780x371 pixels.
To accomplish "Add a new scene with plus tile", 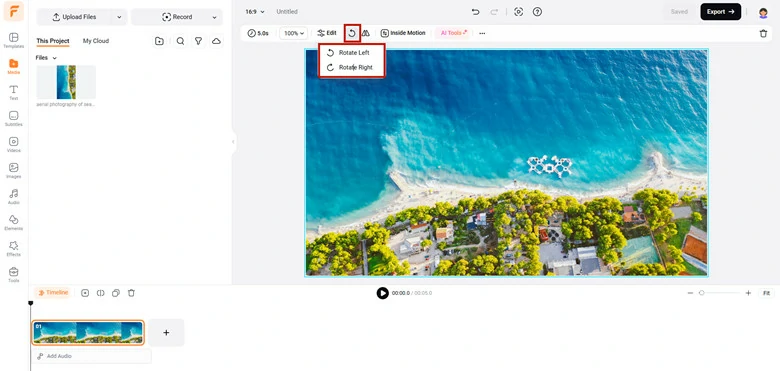I will 166,333.
